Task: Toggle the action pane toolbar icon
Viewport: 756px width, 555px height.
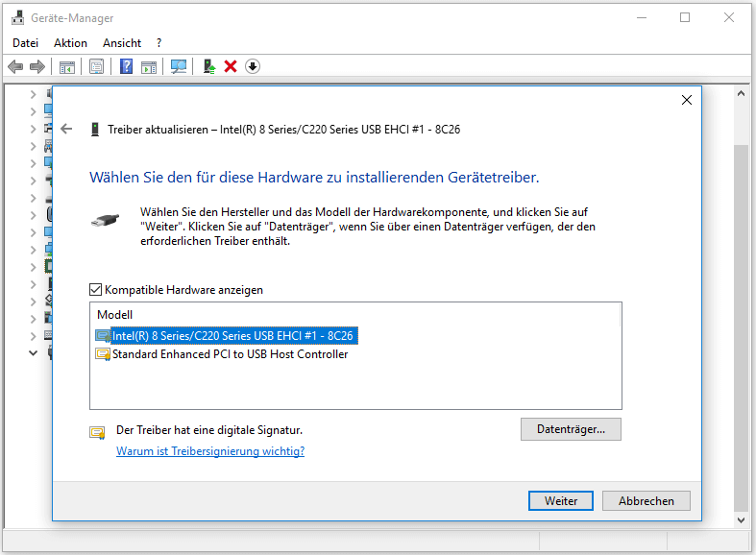Action: (x=149, y=66)
